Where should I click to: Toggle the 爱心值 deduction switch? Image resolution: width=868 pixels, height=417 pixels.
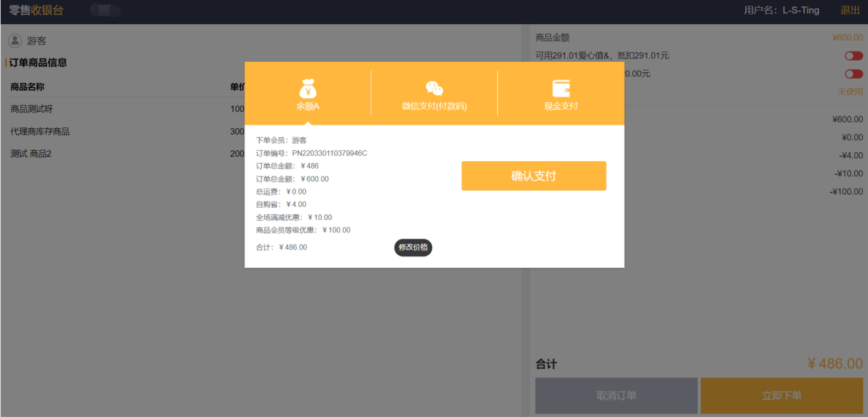coord(853,56)
